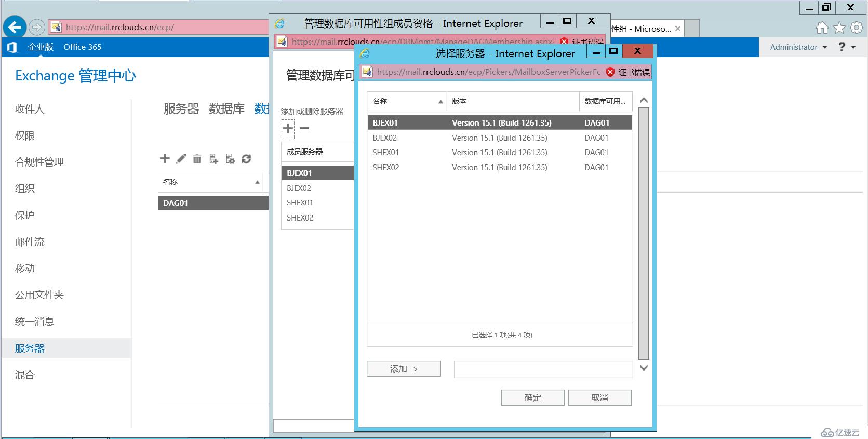
Task: Select DAG01 row in main list
Action: coord(213,203)
